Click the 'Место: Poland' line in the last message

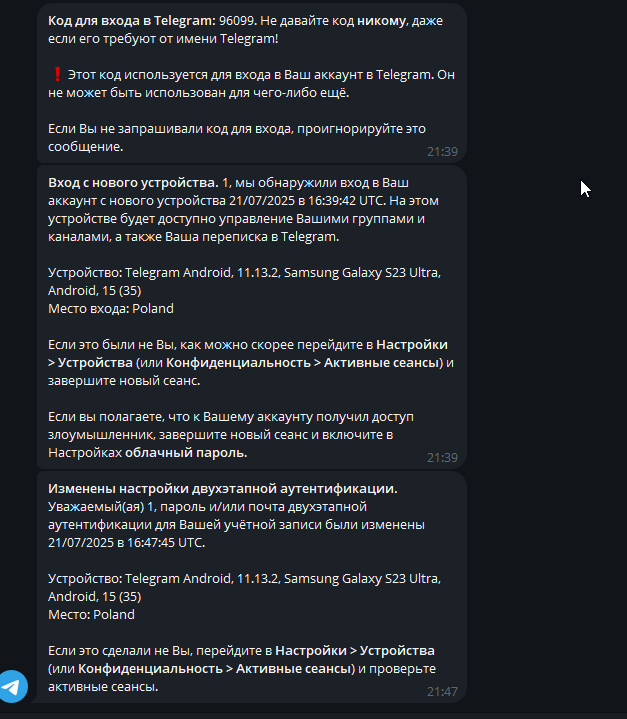coord(91,614)
